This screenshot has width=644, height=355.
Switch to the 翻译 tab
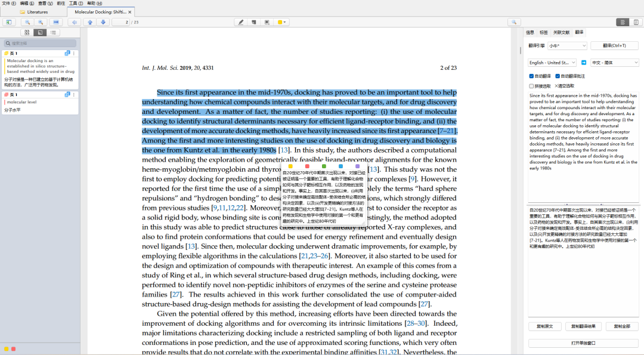click(579, 32)
